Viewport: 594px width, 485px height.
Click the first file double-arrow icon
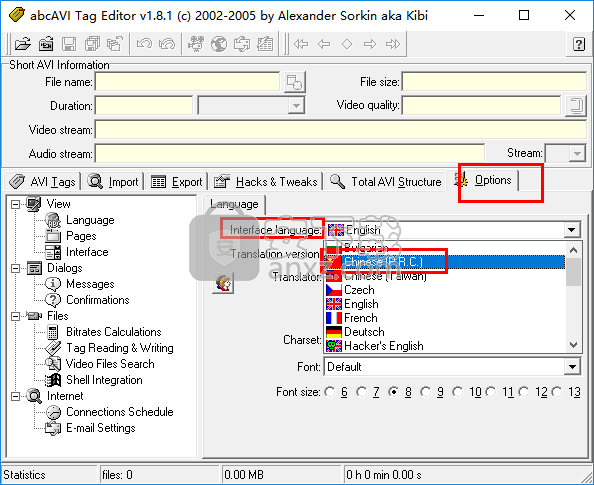[301, 44]
